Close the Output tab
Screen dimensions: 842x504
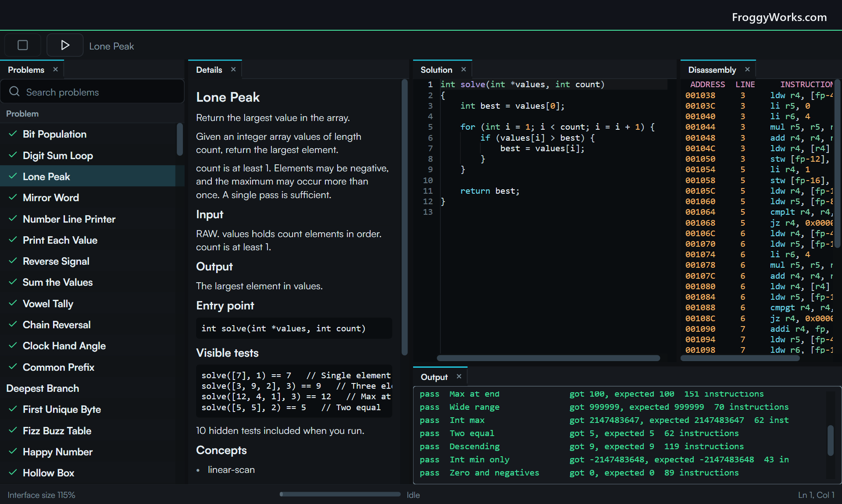tap(459, 376)
